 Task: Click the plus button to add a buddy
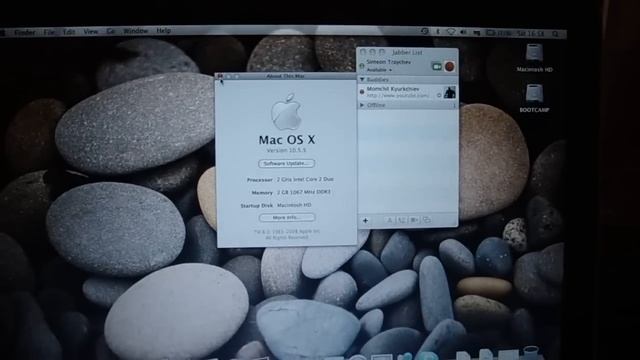[365, 220]
